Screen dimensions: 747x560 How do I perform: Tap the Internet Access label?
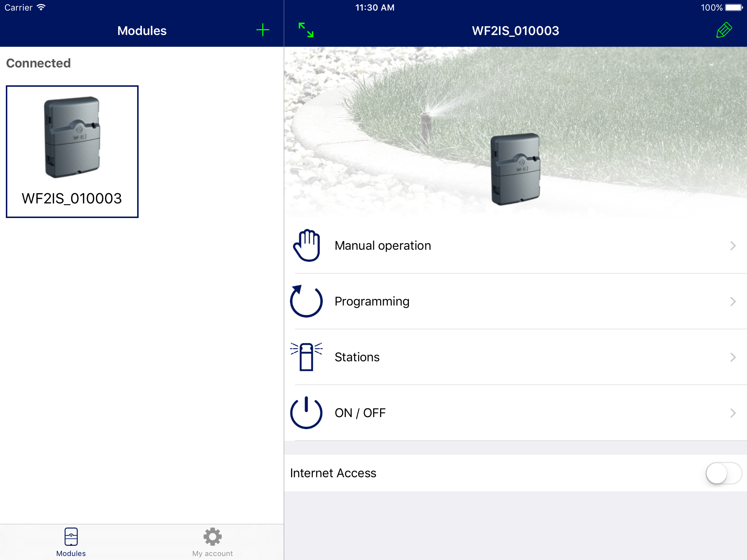pos(333,473)
